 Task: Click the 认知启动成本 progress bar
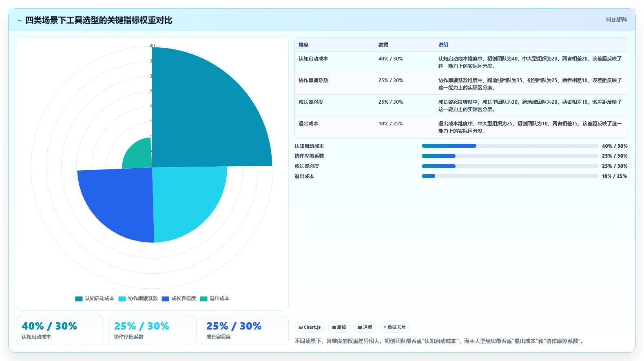click(x=510, y=146)
